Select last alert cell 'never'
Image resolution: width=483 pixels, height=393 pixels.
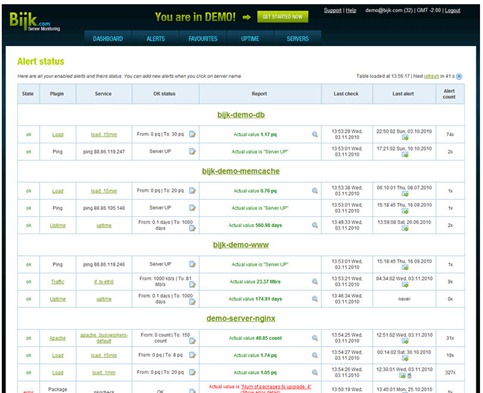click(x=404, y=299)
